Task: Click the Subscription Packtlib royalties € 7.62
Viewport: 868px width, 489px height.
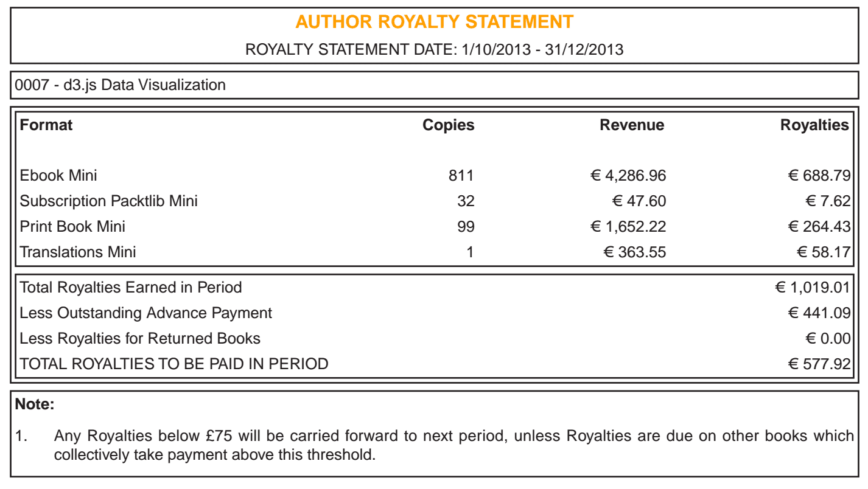Action: (x=828, y=201)
